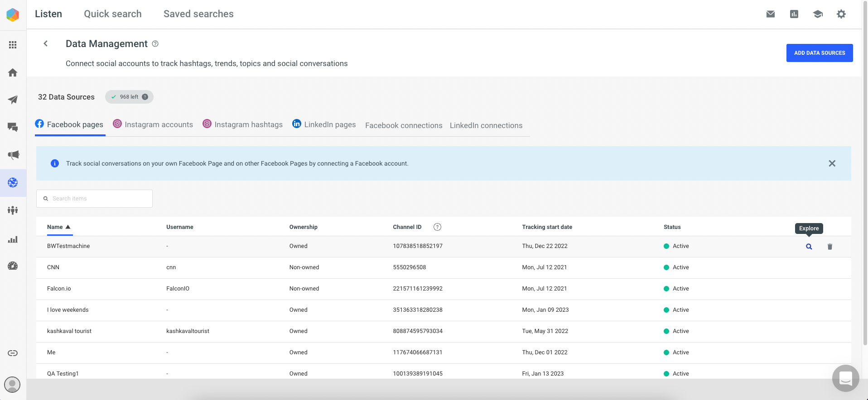The height and width of the screenshot is (400, 868).
Task: Switch to Listen section
Action: coord(48,14)
